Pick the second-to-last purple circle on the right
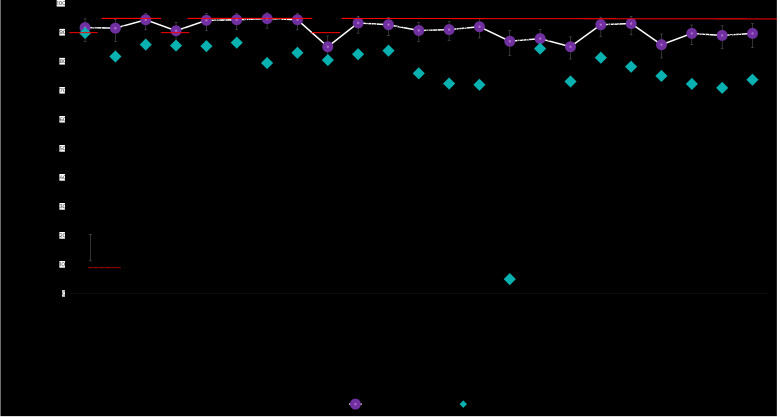Screen dimensions: 780x417 point(722,35)
